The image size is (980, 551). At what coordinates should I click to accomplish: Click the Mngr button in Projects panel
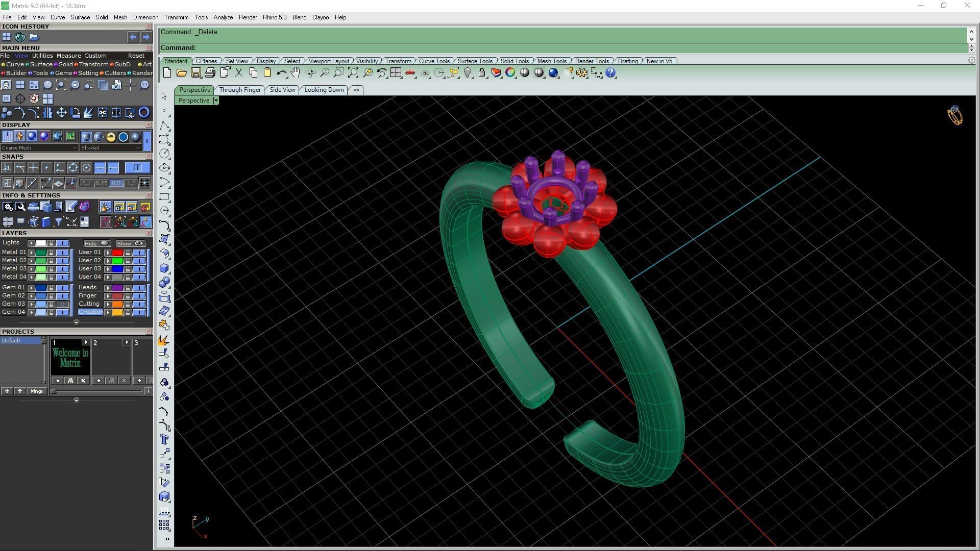(37, 391)
